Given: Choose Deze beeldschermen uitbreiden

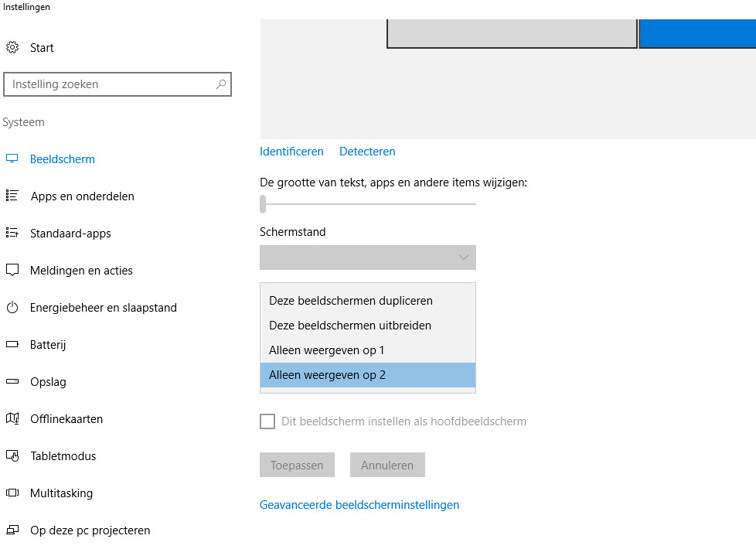Looking at the screenshot, I should point(367,326).
